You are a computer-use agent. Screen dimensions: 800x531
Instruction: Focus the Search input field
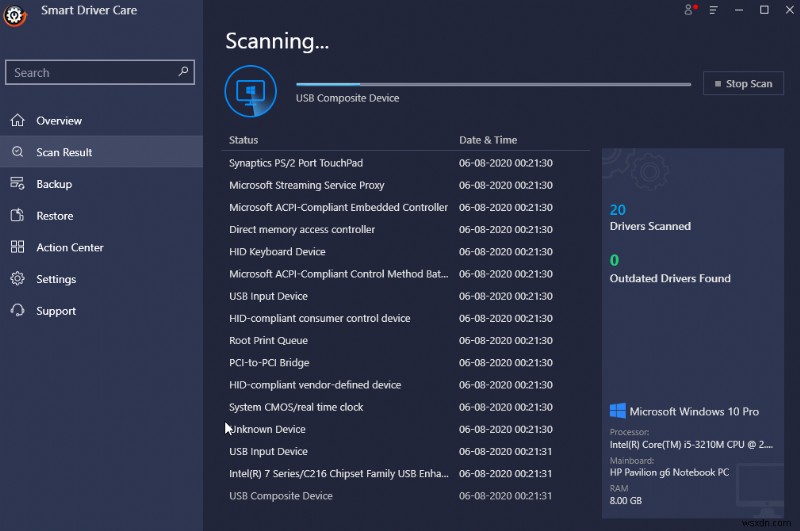tap(90, 73)
